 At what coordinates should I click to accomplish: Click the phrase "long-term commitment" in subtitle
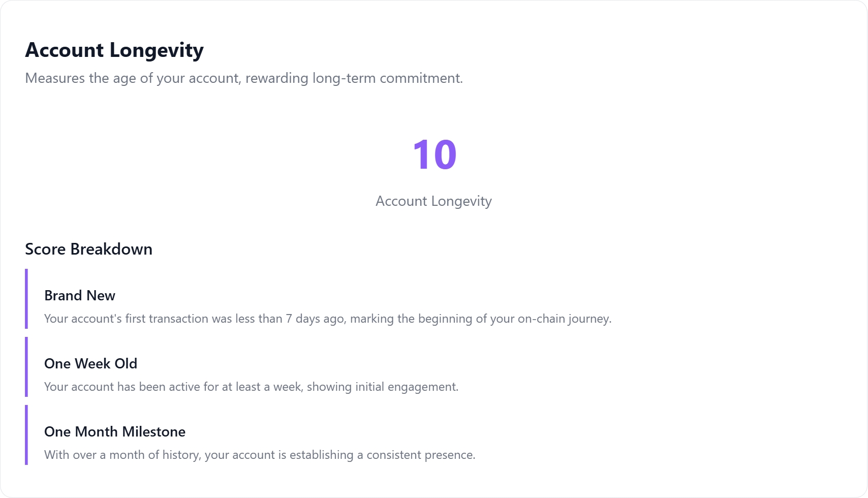pos(387,78)
